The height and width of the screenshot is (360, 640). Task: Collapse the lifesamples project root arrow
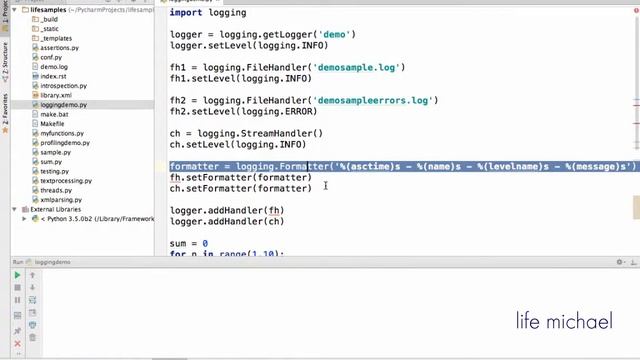click(15, 9)
